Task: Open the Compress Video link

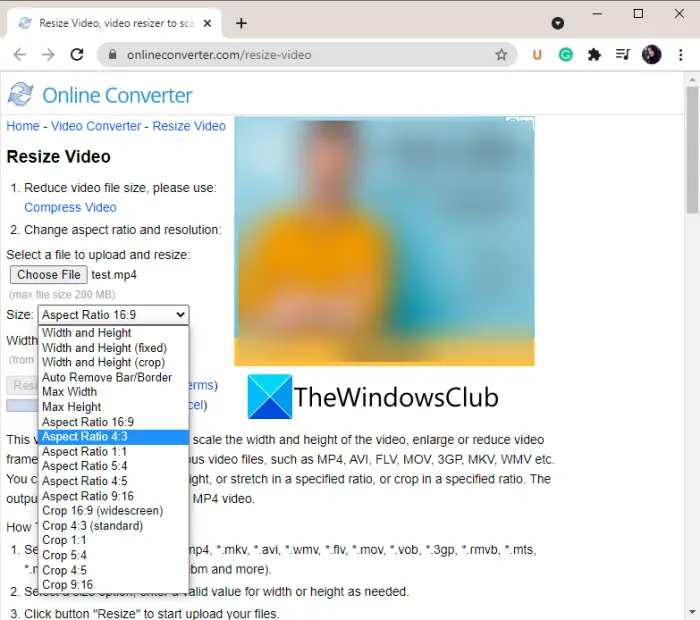Action: [x=70, y=208]
